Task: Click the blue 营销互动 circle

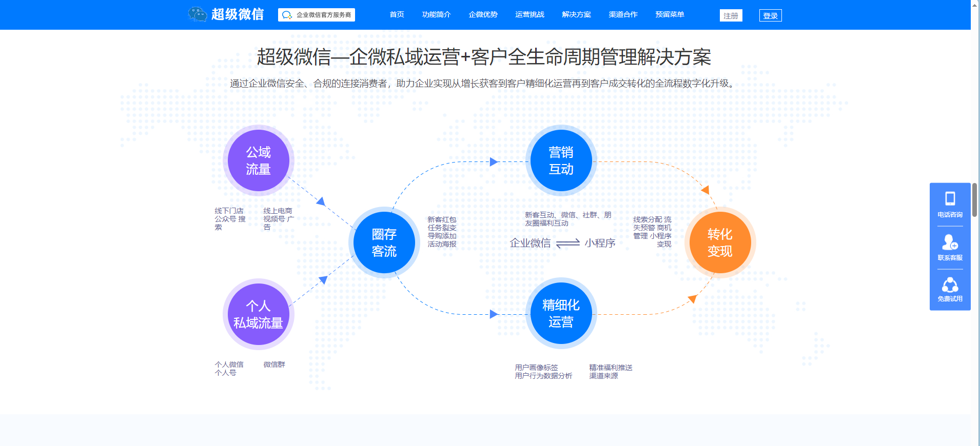Action: coord(561,160)
